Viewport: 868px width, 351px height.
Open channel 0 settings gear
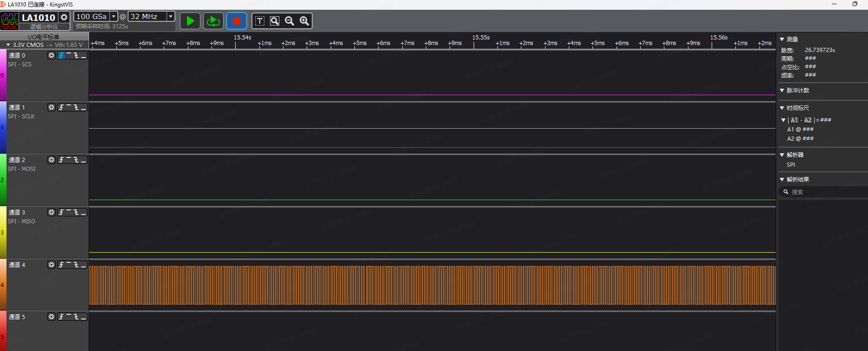[x=51, y=55]
